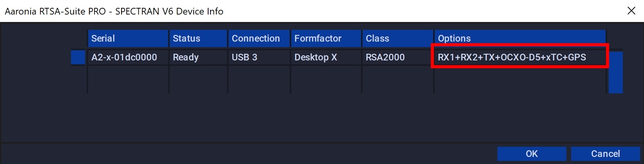
Task: Sort by the Serial column header
Action: click(128, 38)
